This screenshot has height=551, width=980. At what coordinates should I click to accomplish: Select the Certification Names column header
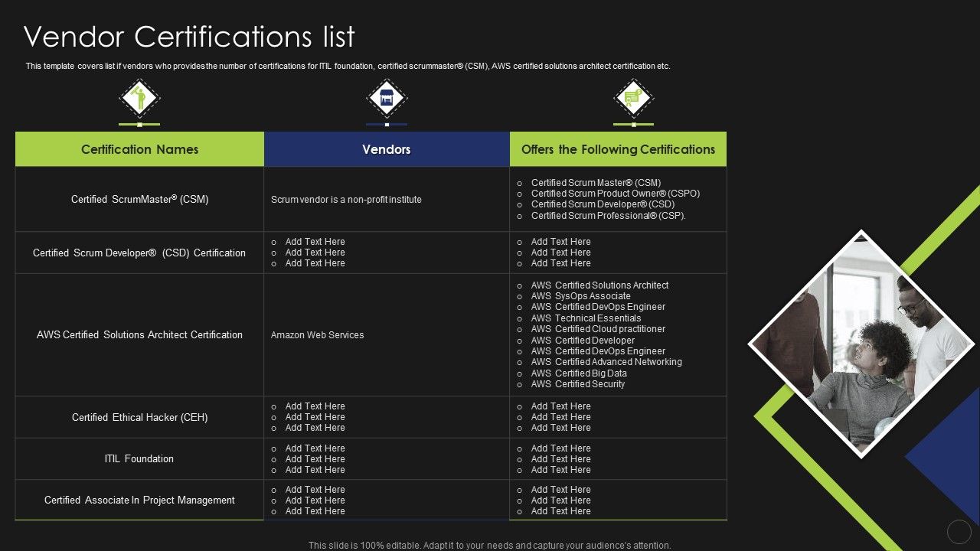pyautogui.click(x=139, y=149)
